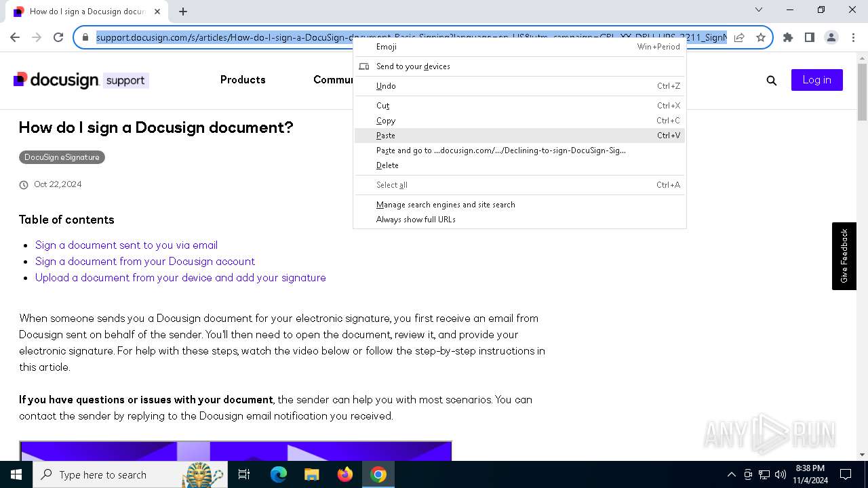Click the DocuSign eSignature tag
The image size is (868, 488).
pos(62,157)
